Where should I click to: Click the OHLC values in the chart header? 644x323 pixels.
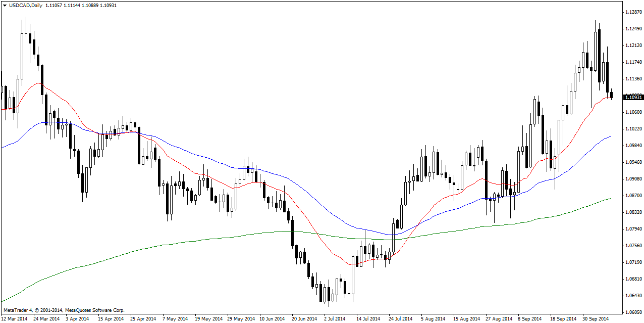click(85, 5)
